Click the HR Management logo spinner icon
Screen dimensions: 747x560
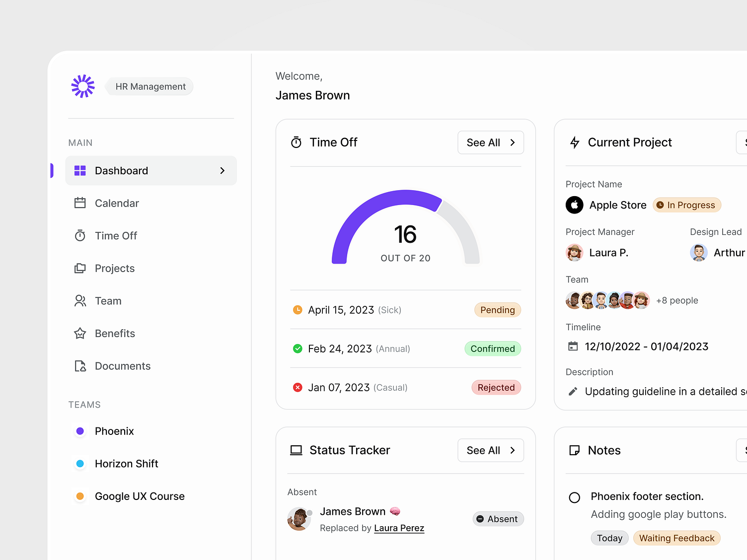pyautogui.click(x=82, y=86)
